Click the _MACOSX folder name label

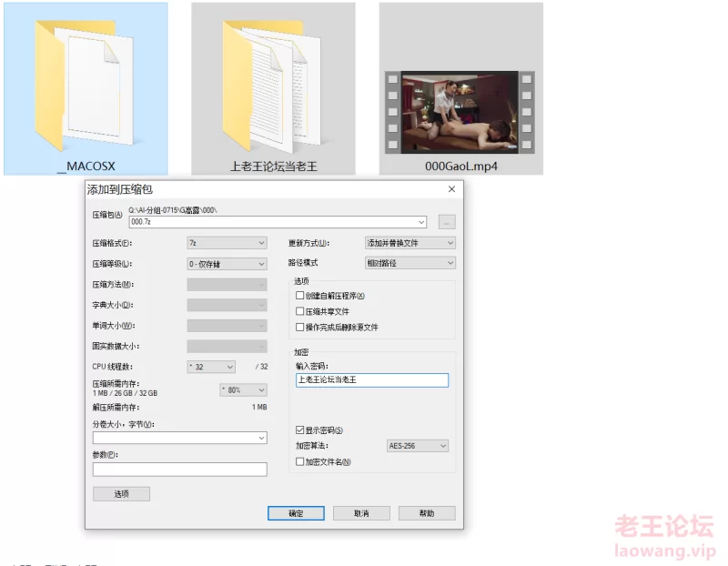pyautogui.click(x=86, y=167)
